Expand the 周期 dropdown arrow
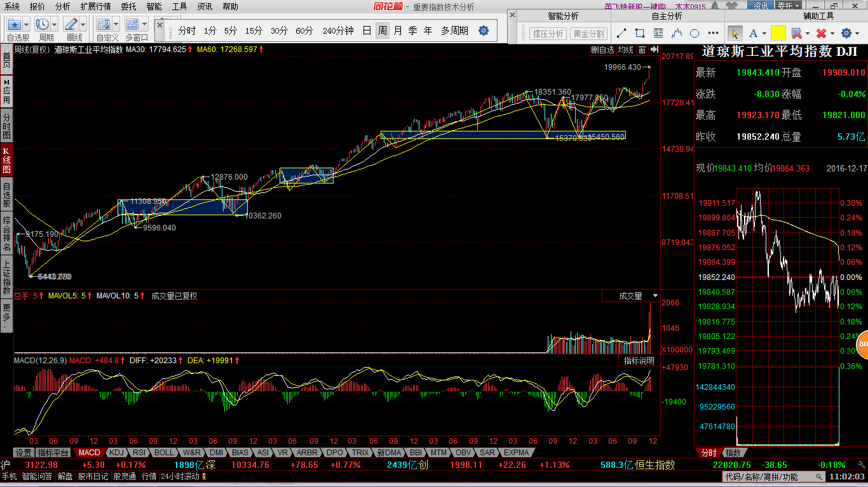Screen dimensions: 868x487 [x=55, y=25]
